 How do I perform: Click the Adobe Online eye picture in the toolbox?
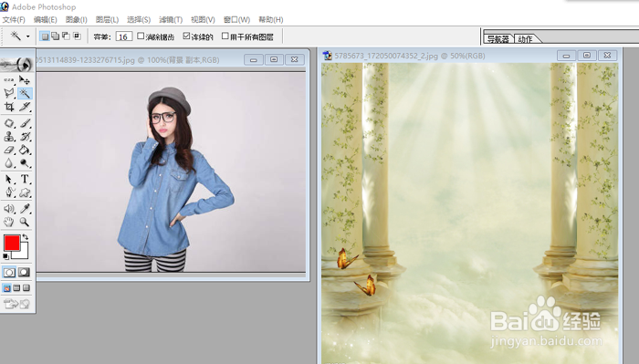pos(16,64)
